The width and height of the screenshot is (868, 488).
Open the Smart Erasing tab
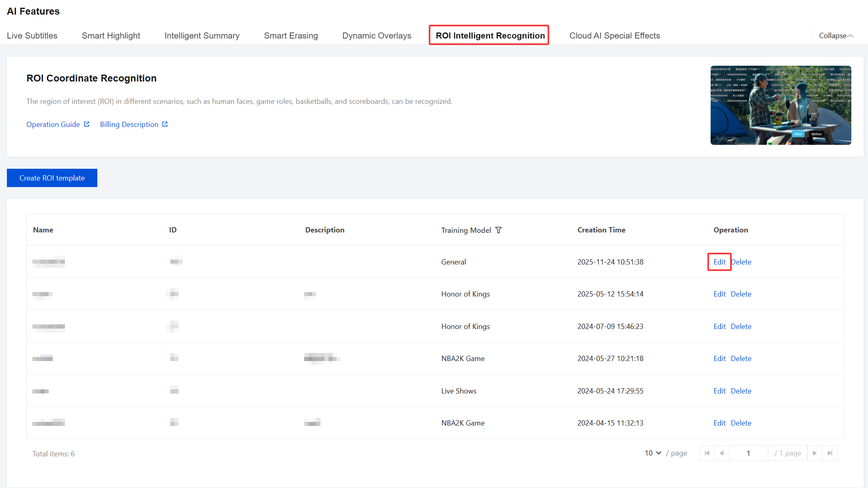tap(291, 36)
